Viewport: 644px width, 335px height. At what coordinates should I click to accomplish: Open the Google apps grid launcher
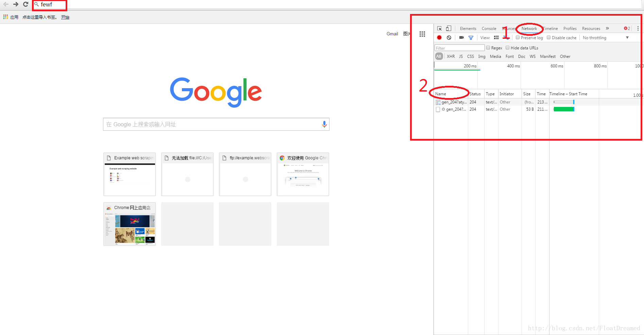[x=422, y=34]
